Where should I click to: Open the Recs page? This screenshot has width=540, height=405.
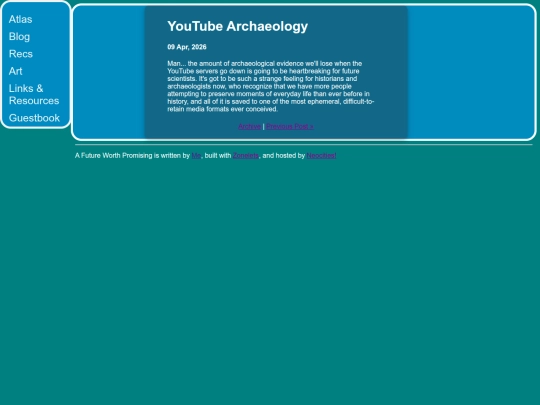21,54
